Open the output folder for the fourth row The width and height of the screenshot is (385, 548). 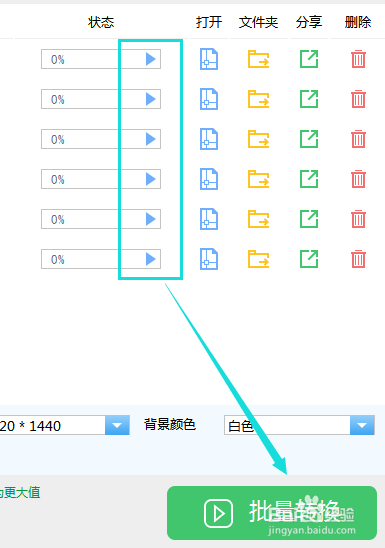click(259, 179)
